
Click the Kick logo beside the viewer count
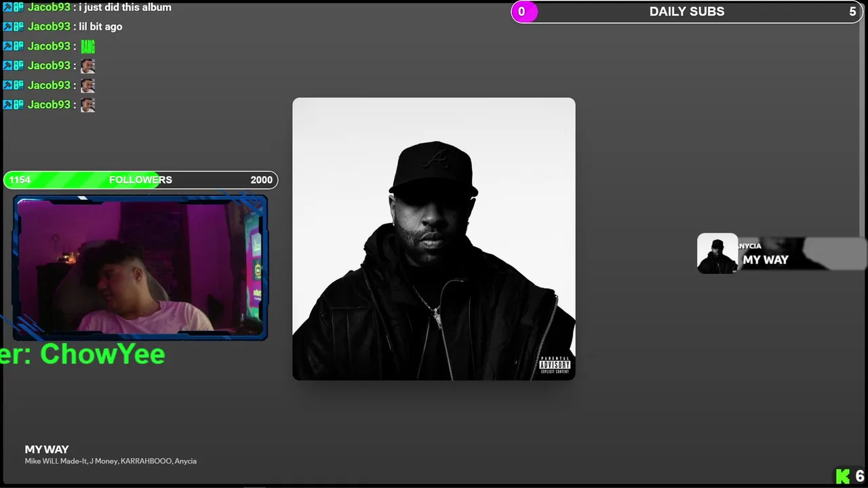842,476
